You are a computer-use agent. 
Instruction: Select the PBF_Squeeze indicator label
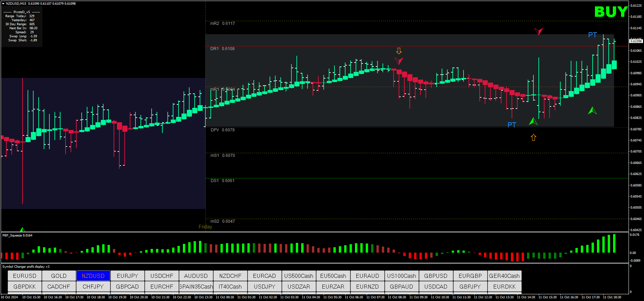pyautogui.click(x=17, y=235)
